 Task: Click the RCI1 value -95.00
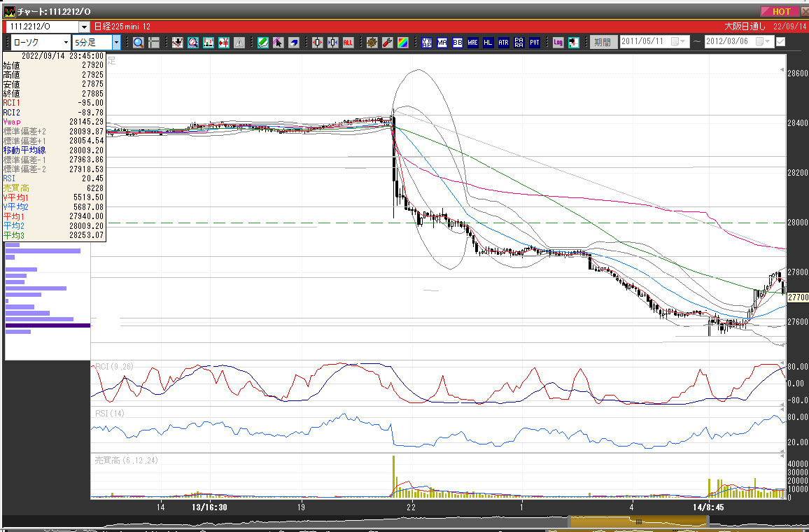pos(90,103)
